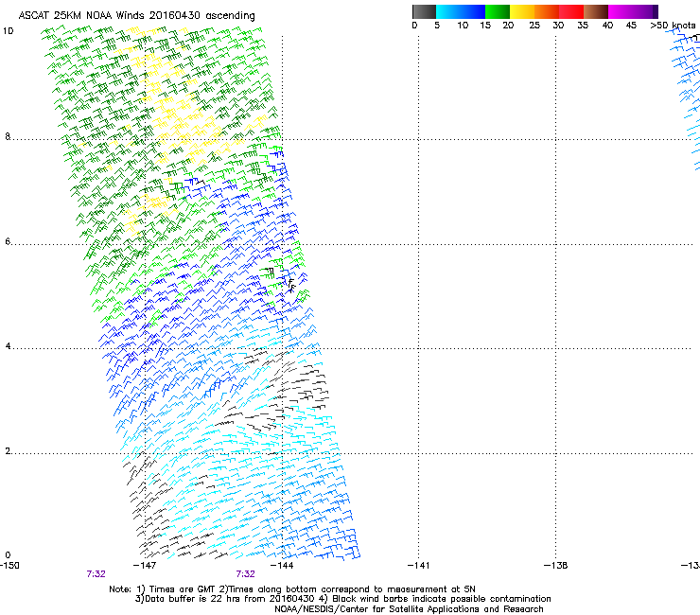Click the longitude axis label '-141'
The image size is (700, 615).
pos(419,566)
